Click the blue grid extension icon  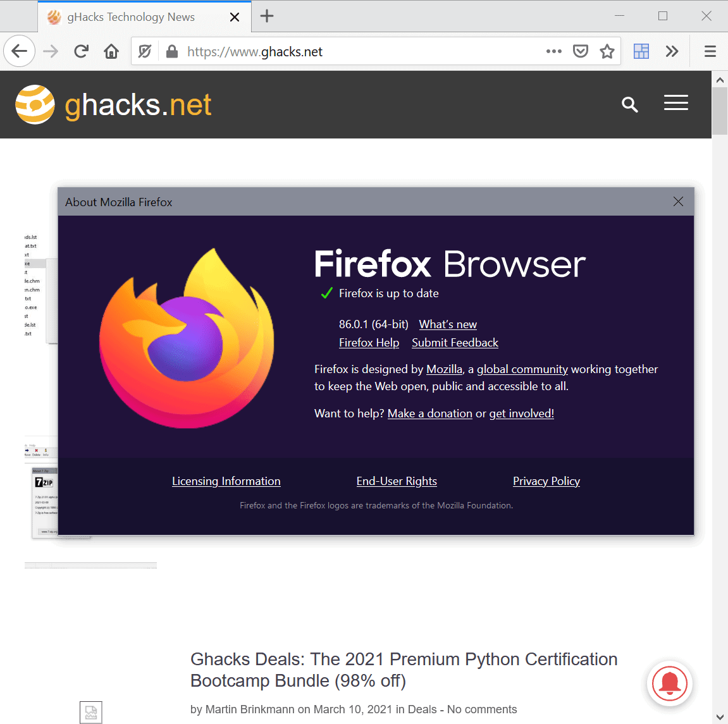[x=641, y=51]
